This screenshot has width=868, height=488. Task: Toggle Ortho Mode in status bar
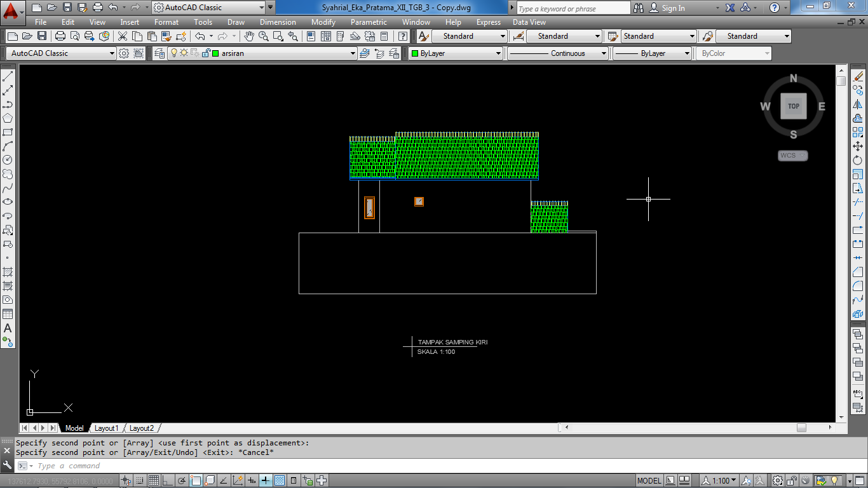(168, 481)
